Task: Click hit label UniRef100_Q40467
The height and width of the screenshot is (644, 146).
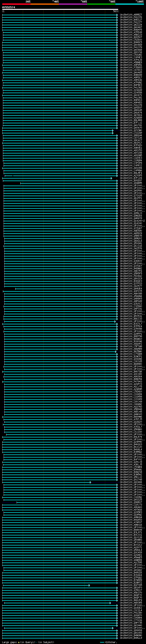Action: 131,27
